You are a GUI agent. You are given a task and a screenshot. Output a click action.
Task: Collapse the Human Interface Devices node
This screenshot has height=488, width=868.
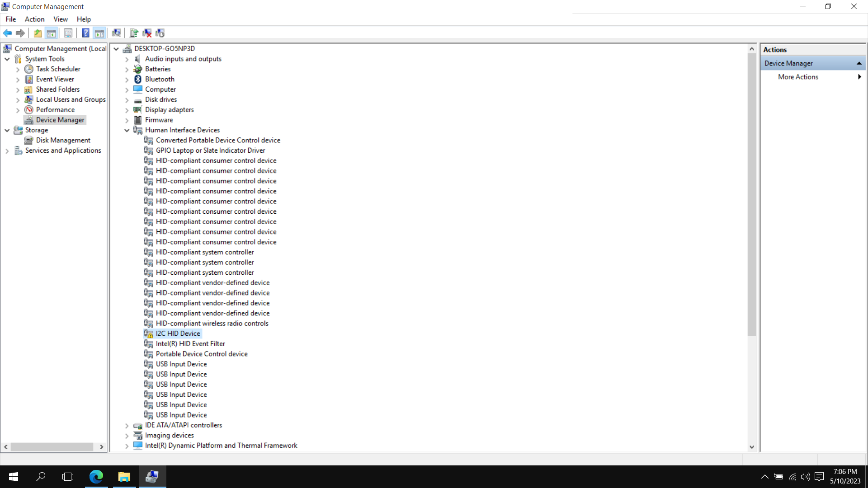pos(127,130)
